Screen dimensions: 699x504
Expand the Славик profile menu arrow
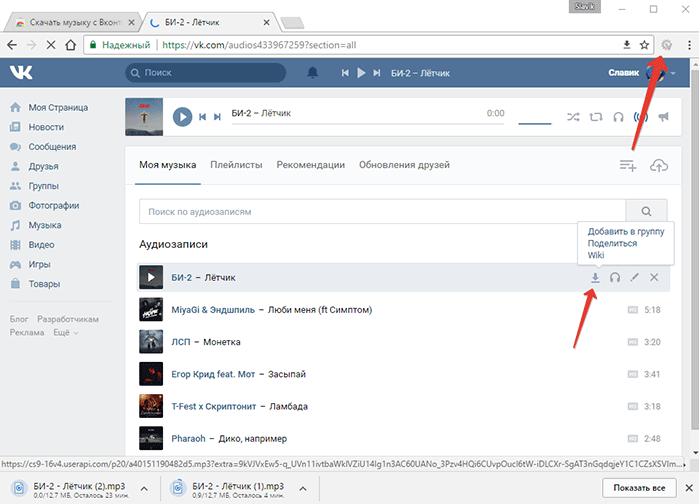point(673,73)
